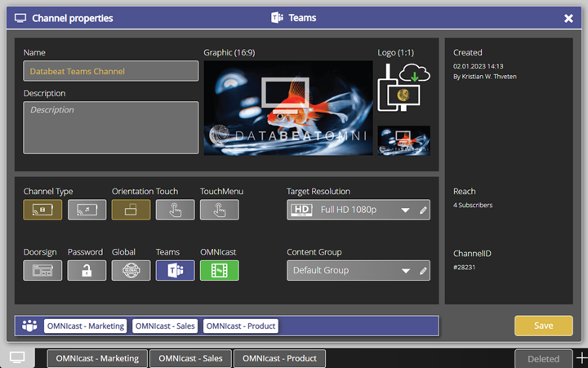Edit Target Resolution with the pencil icon
588x368 pixels.
coord(423,211)
